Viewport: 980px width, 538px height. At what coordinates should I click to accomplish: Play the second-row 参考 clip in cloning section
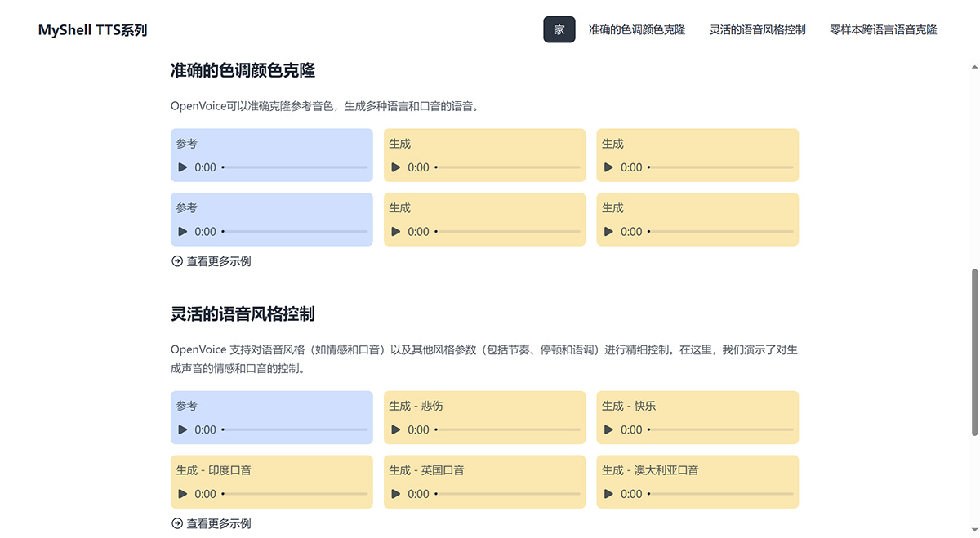point(183,232)
